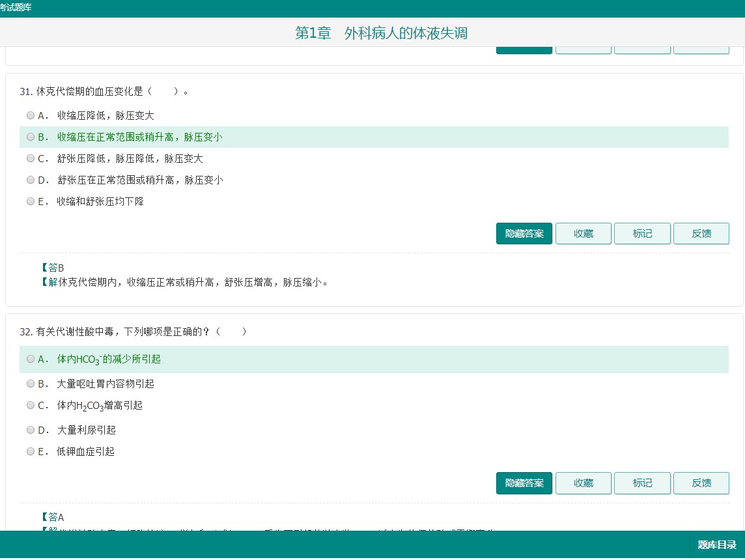Open 反馈 for question 31
Image resolution: width=745 pixels, height=560 pixels.
tap(701, 234)
